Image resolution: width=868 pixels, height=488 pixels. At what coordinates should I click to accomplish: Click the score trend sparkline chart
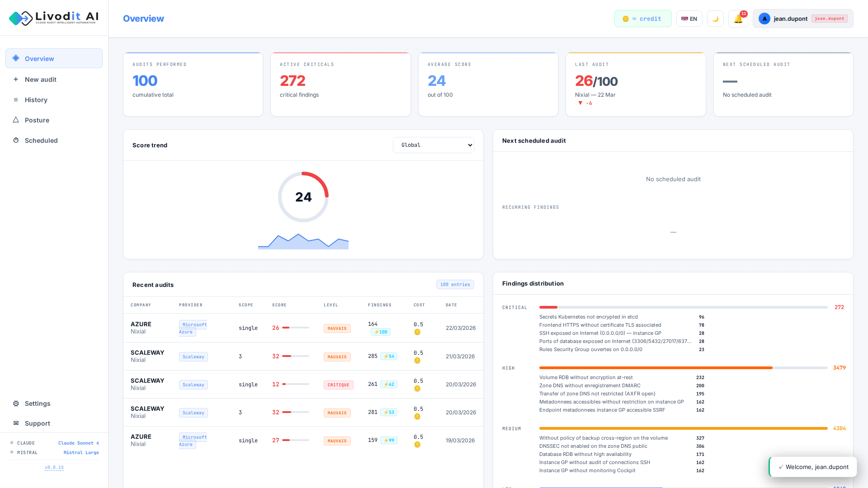click(303, 242)
